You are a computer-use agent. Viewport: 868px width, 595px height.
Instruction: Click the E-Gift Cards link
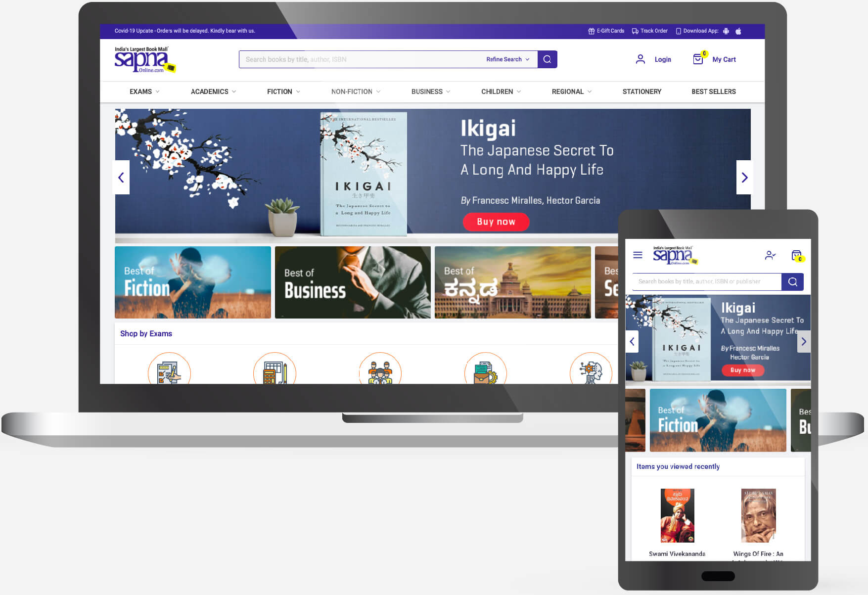[x=610, y=31]
